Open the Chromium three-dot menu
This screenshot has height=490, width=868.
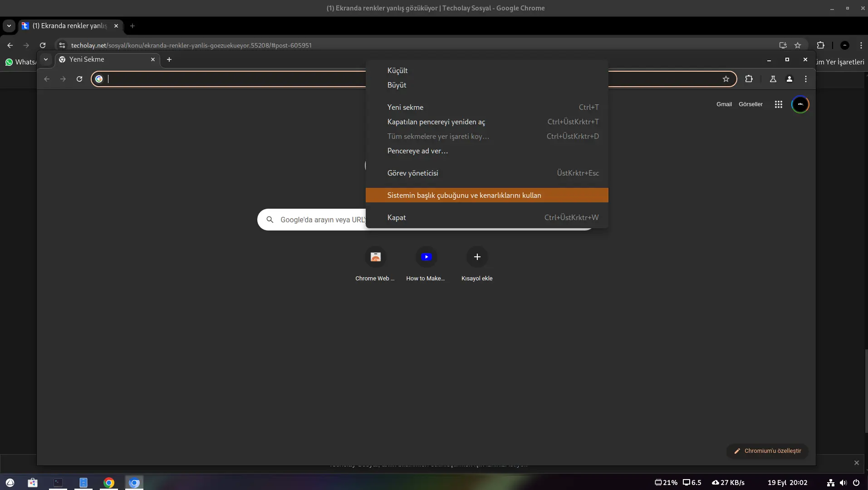coord(806,79)
